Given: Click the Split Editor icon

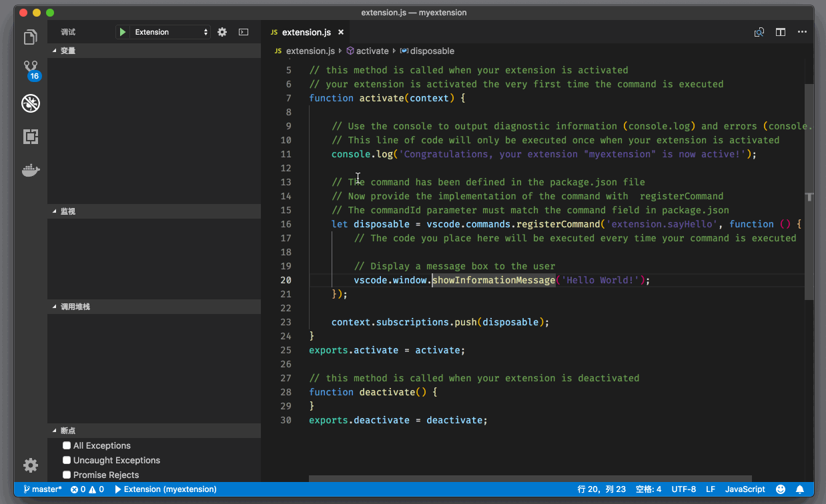Looking at the screenshot, I should (780, 32).
